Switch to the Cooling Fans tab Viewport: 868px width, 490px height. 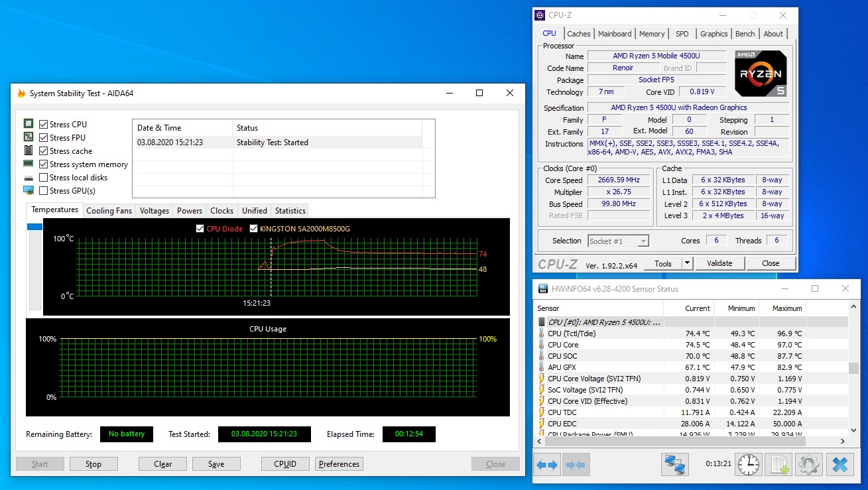(x=109, y=211)
